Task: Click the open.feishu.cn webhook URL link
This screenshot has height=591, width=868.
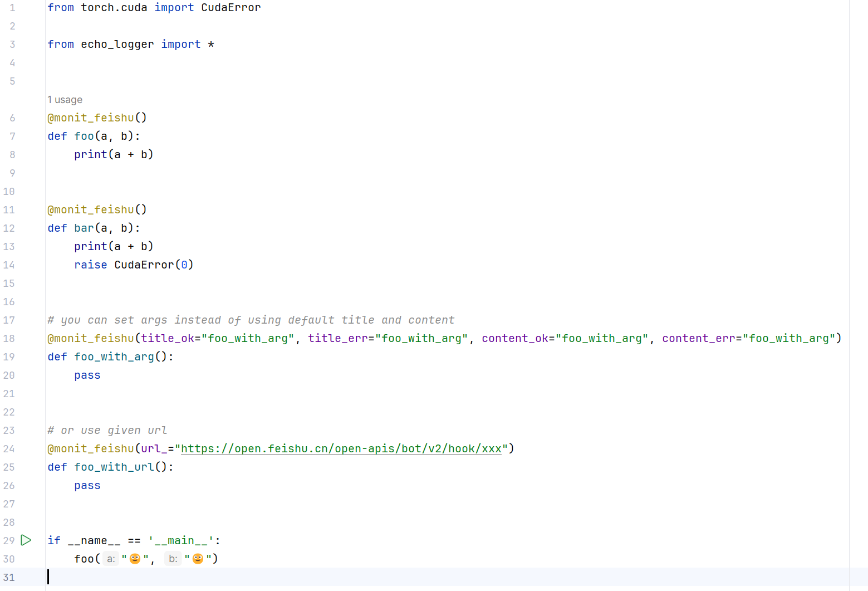Action: pos(341,449)
